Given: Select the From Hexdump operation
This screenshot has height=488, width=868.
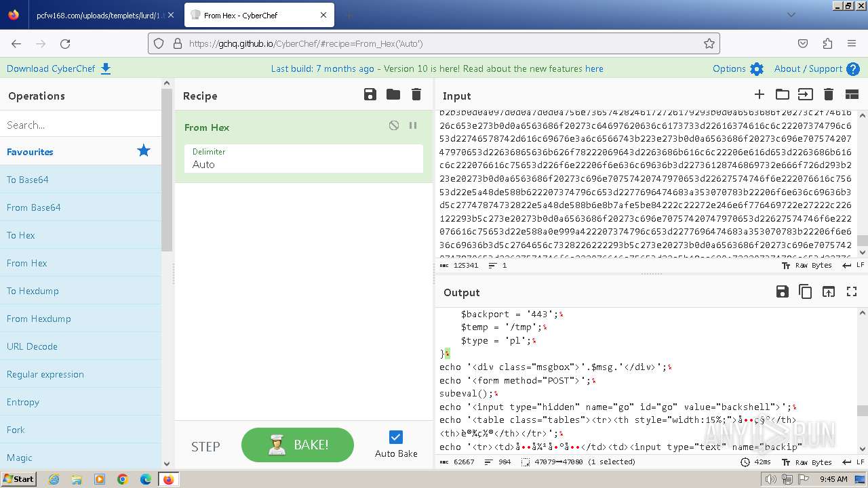Looking at the screenshot, I should [81, 319].
